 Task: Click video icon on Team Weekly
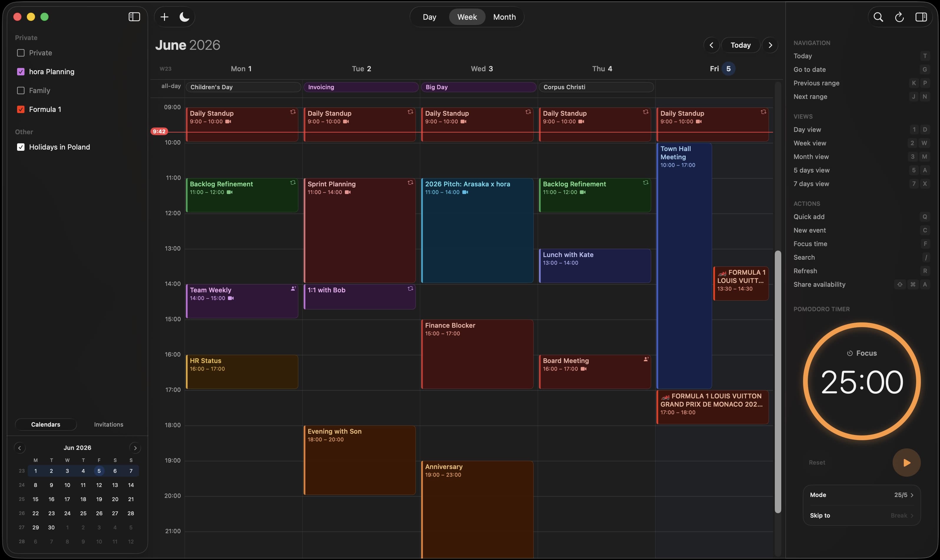pyautogui.click(x=231, y=298)
